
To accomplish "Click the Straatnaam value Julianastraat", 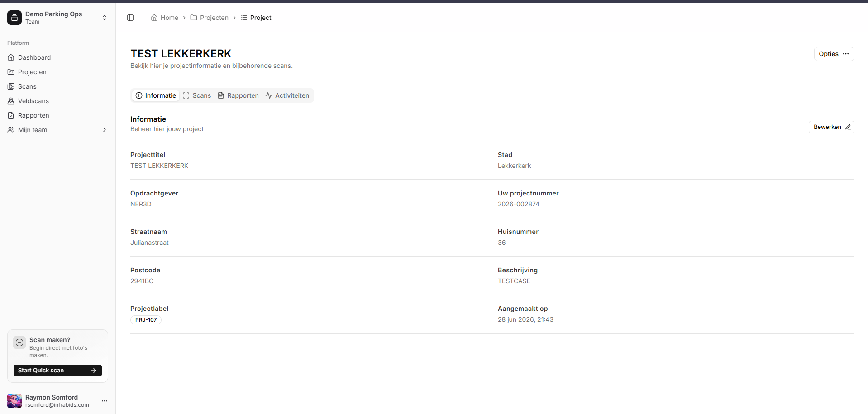I will point(149,243).
